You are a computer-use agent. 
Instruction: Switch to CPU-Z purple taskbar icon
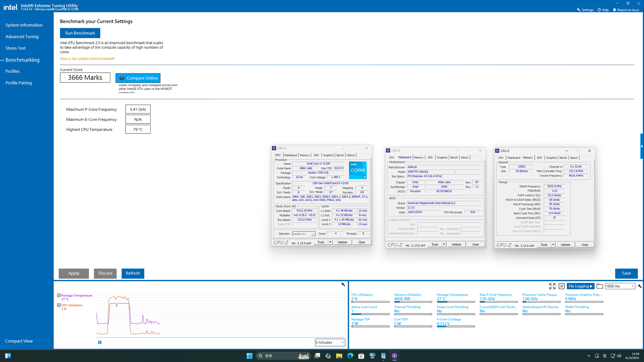click(x=394, y=356)
